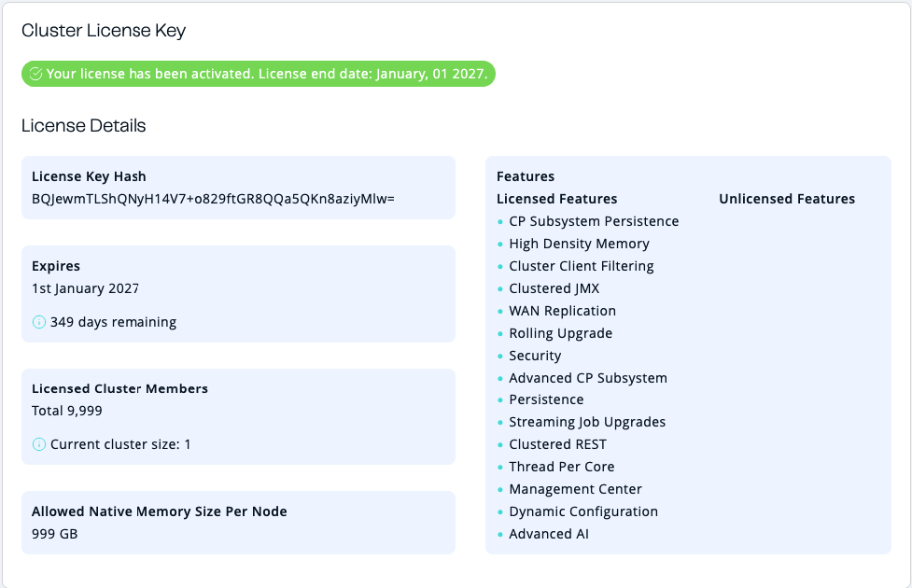912x588 pixels.
Task: Click the info icon beside current cluster size
Action: 37,443
